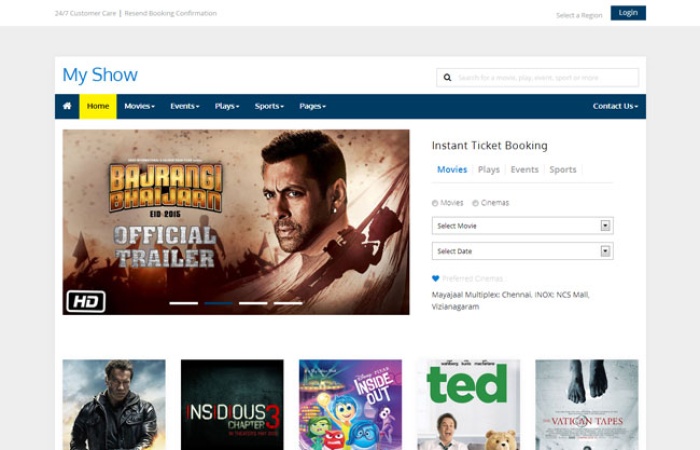Select the Cinemas radio button

[x=475, y=203]
